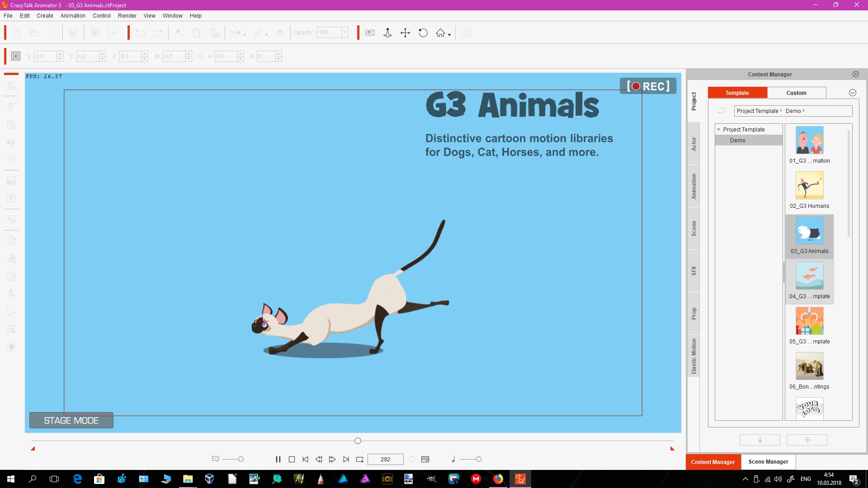Click the camera record view icon

(x=370, y=33)
